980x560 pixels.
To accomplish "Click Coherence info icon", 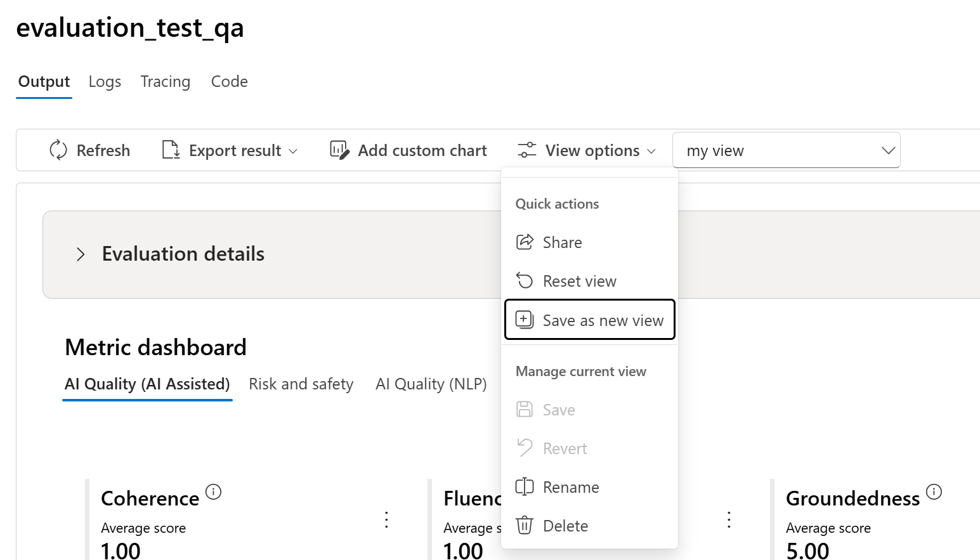I will 214,492.
